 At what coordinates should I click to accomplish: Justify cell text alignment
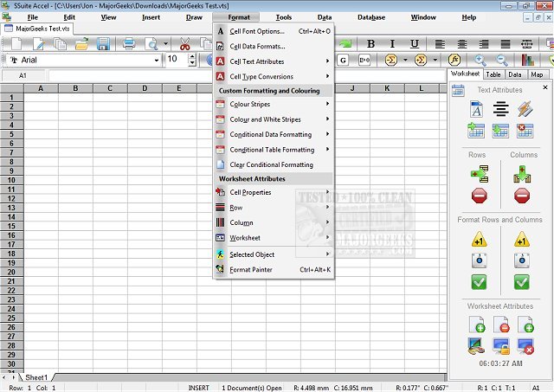pos(506,44)
